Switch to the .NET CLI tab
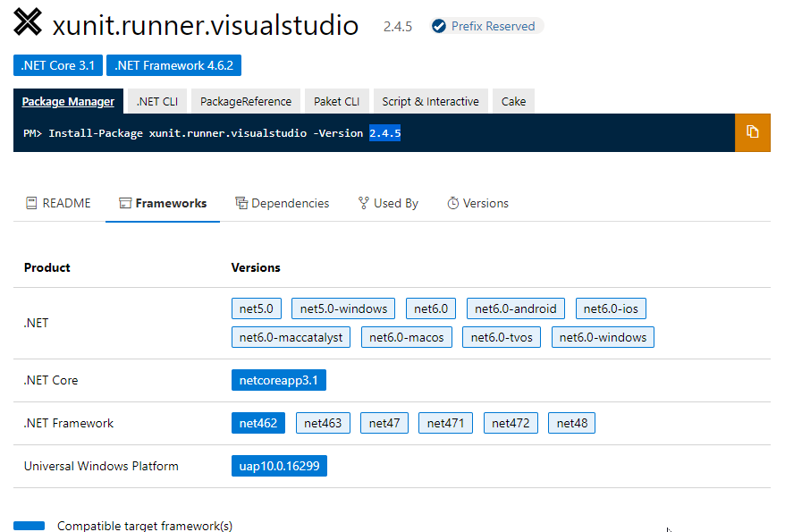This screenshot has height=532, width=785. point(156,101)
